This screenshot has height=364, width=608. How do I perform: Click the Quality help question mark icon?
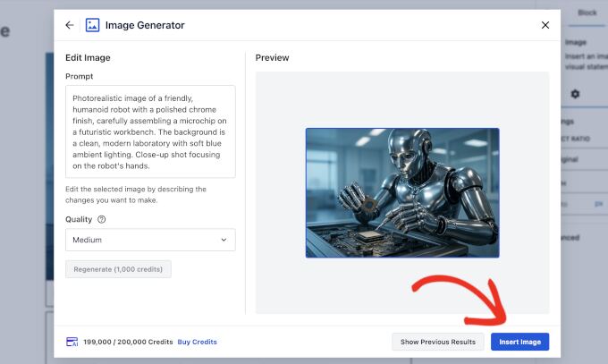[101, 219]
